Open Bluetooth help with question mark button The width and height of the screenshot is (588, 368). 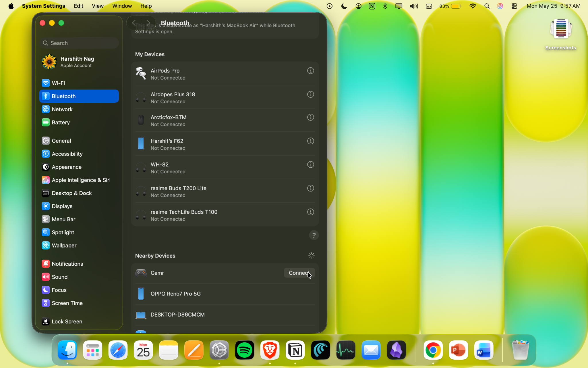[x=314, y=235]
